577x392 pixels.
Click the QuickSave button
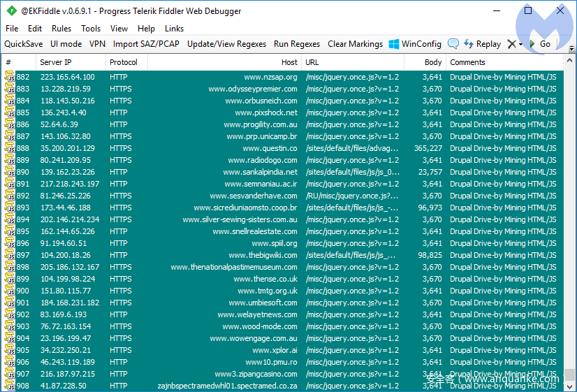point(23,44)
